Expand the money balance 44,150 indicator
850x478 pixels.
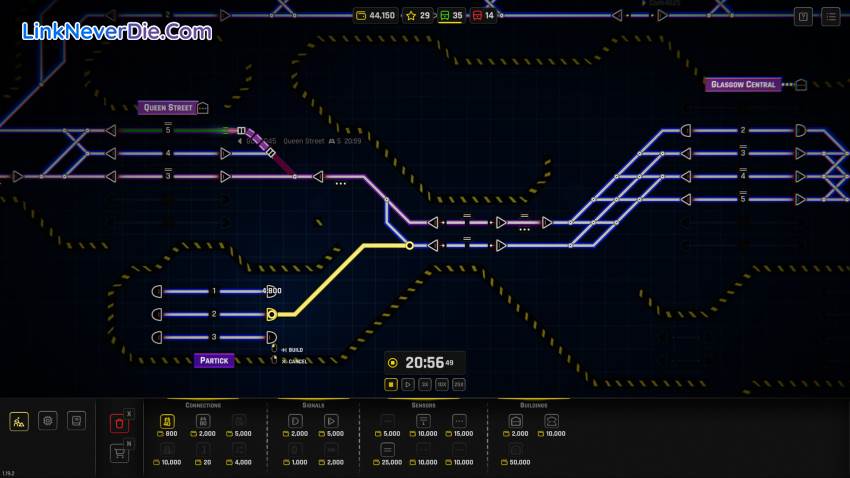click(x=375, y=16)
